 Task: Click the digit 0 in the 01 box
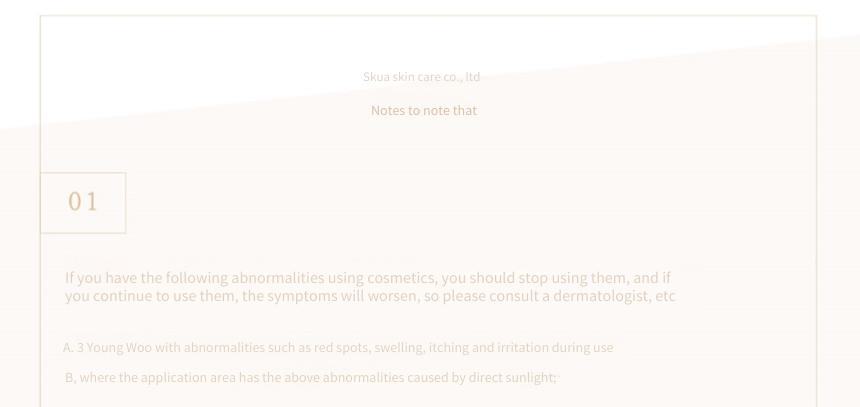[x=75, y=201]
